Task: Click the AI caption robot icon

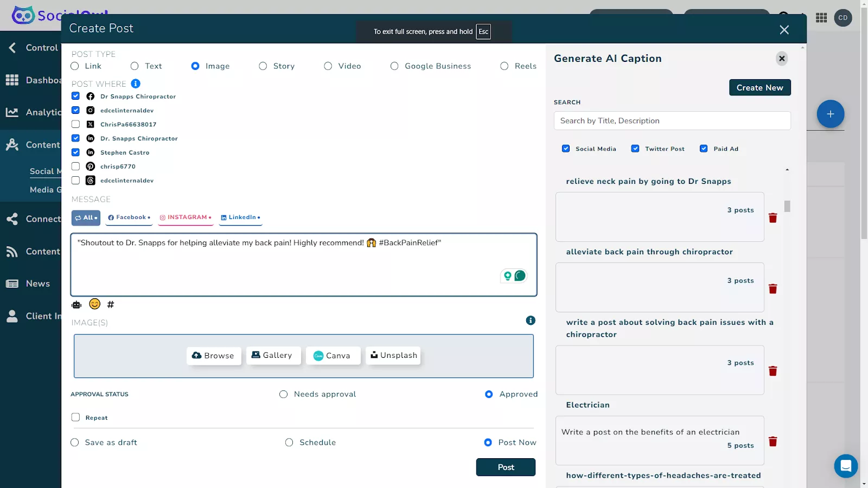Action: point(76,305)
